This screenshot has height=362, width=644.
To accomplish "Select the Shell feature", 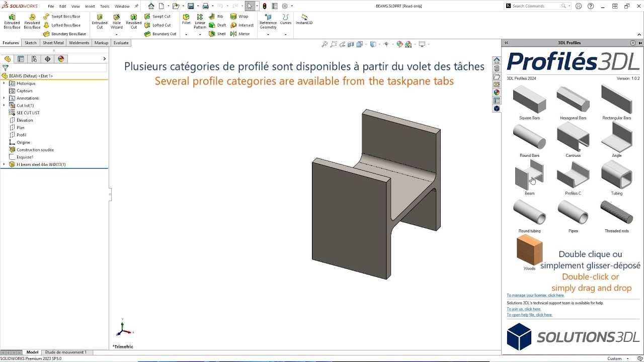I will [217, 34].
